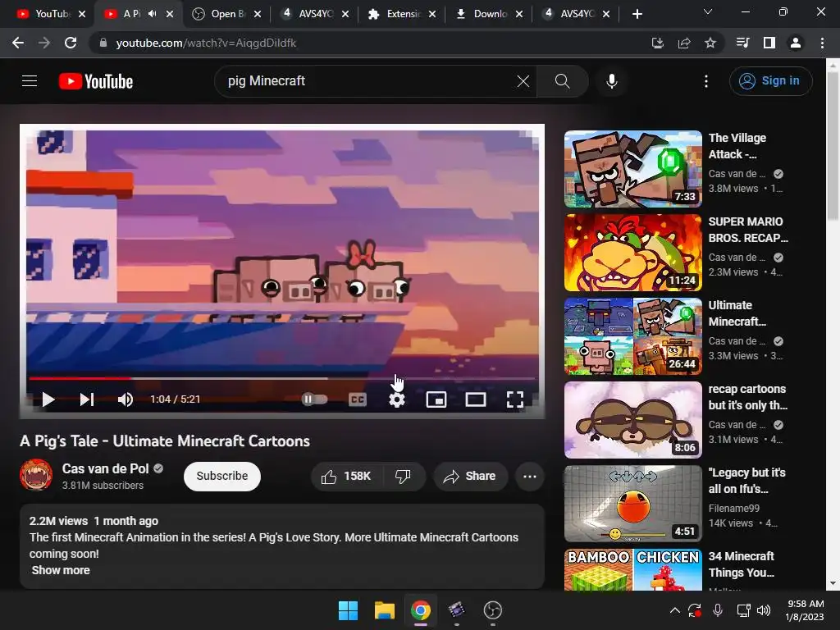Viewport: 840px width, 630px height.
Task: Close the Open Br tab
Action: [x=258, y=15]
